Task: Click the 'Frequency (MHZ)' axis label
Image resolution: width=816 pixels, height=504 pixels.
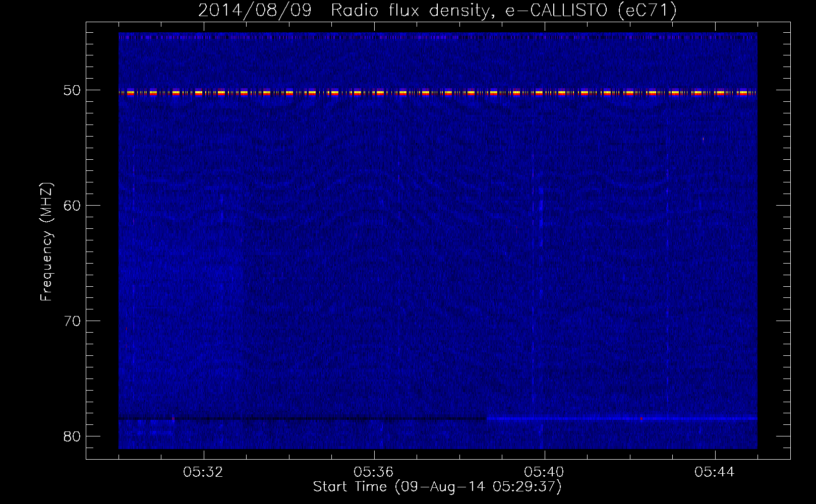Action: click(46, 242)
